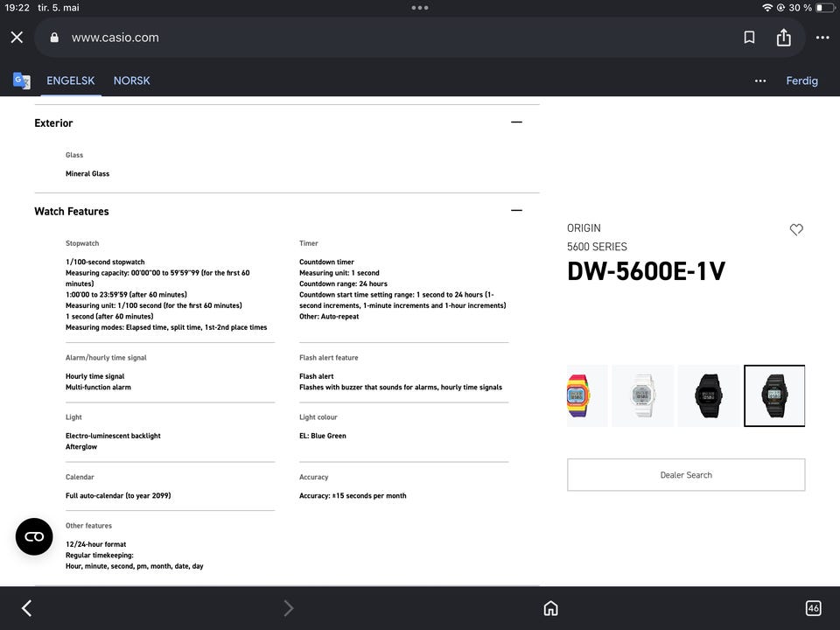Tap the battery status indicator
The image size is (840, 630).
(x=825, y=8)
